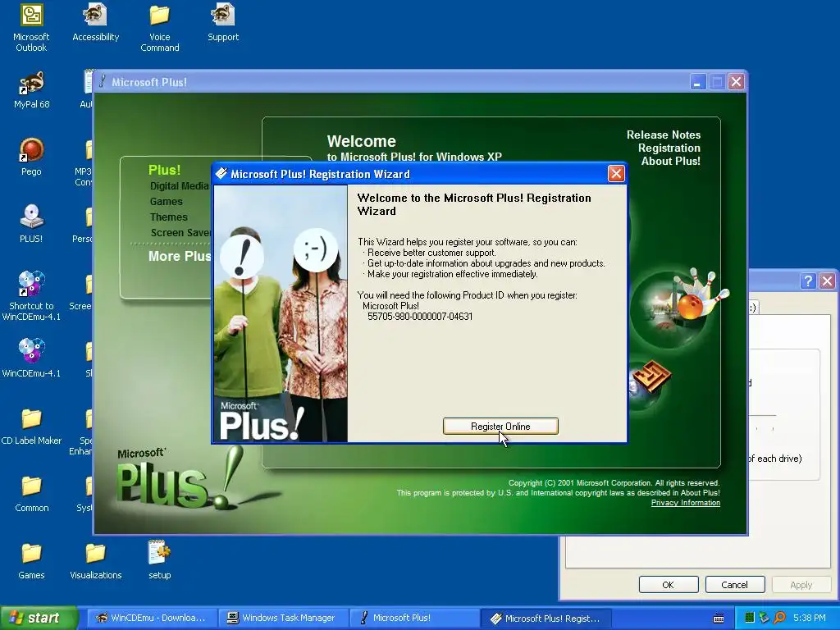Viewport: 840px width, 630px height.
Task: Close the Registration Wizard dialog
Action: click(x=616, y=174)
